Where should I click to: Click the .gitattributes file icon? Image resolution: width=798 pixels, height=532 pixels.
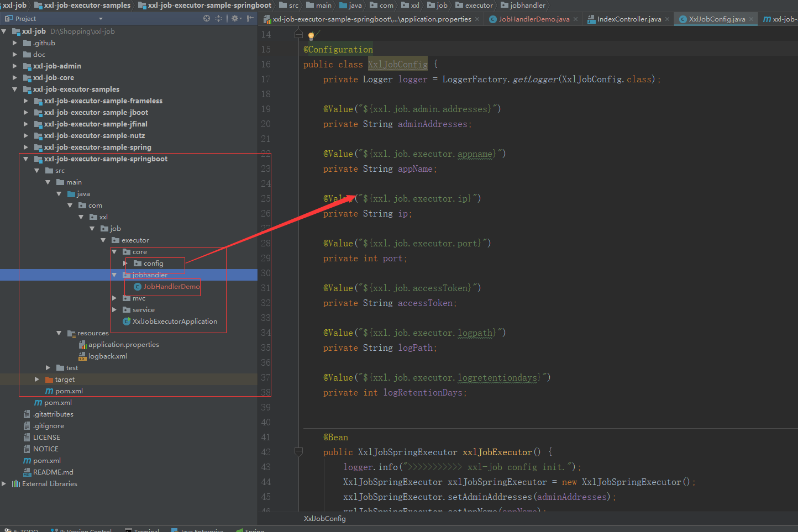click(x=27, y=414)
